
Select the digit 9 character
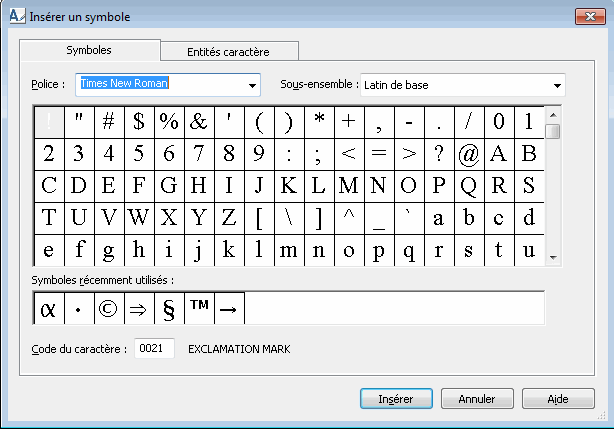point(259,154)
